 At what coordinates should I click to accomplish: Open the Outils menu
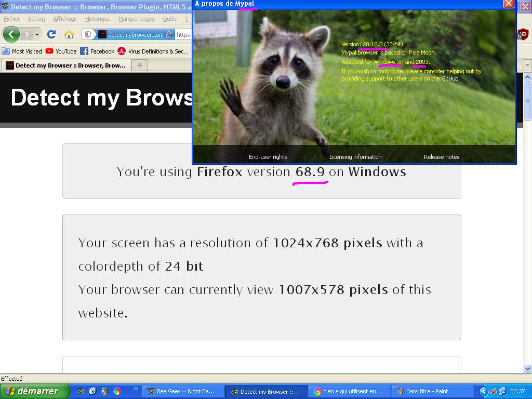[170, 19]
